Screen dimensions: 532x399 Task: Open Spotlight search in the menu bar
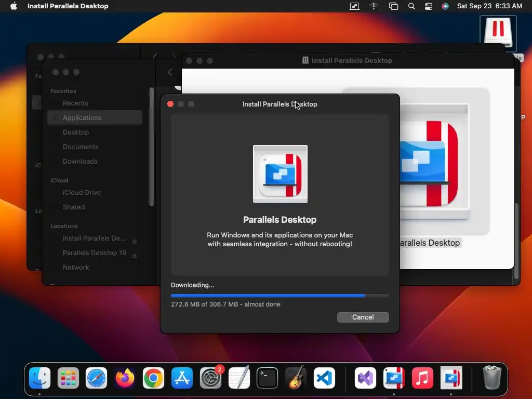pyautogui.click(x=411, y=6)
